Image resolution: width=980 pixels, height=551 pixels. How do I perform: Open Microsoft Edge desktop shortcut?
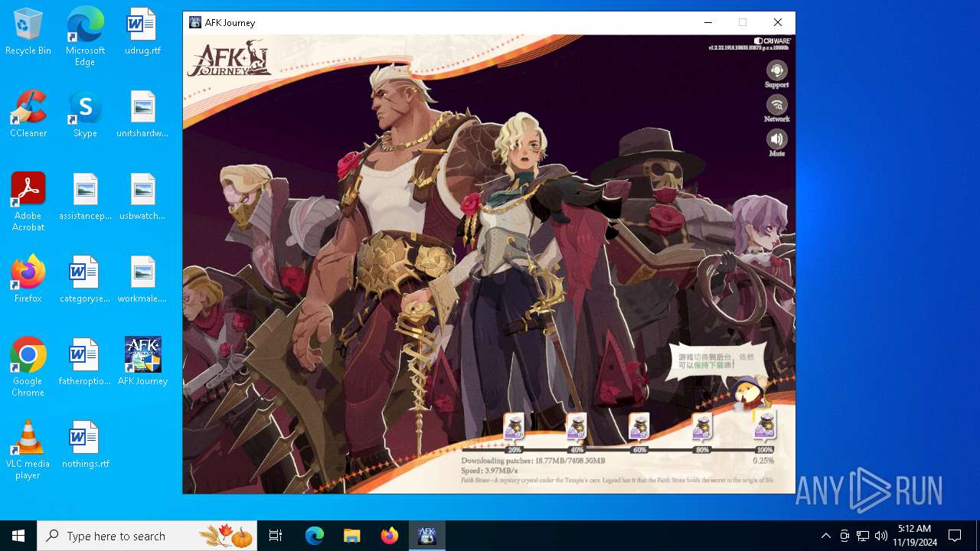(85, 37)
